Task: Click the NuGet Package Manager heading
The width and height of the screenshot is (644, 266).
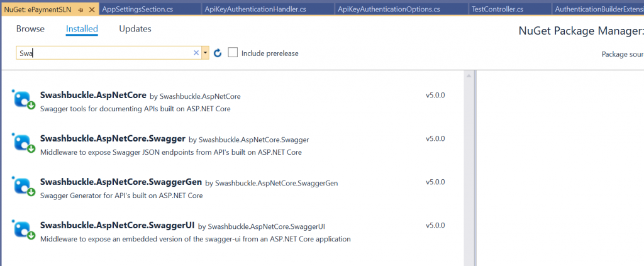Action: (x=581, y=31)
